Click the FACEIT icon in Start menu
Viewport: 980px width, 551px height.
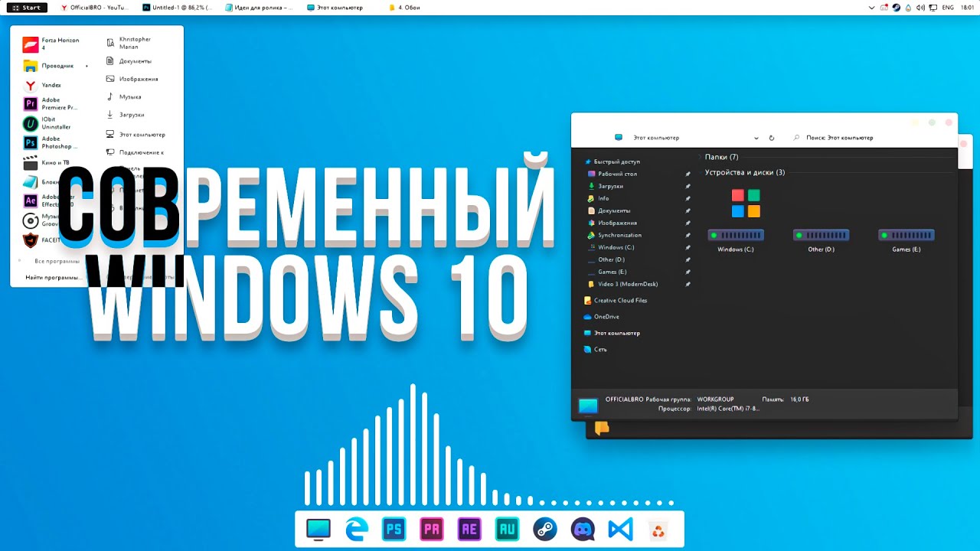click(30, 240)
